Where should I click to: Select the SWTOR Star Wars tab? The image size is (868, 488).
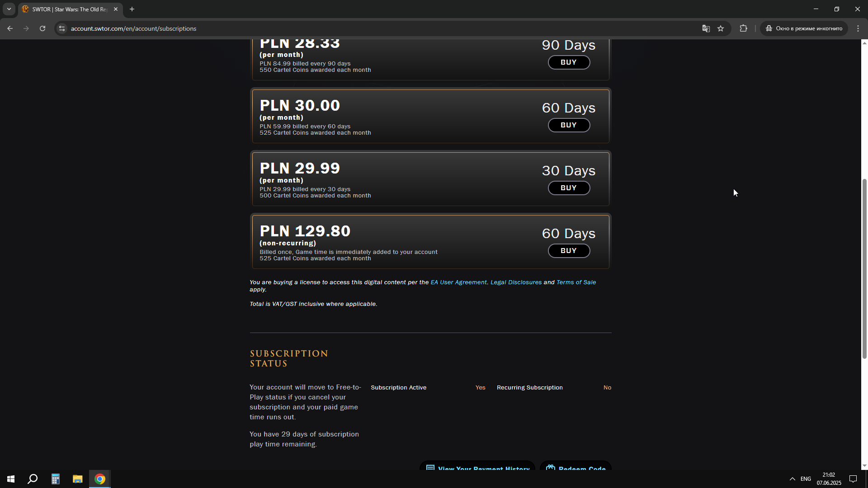click(x=70, y=9)
